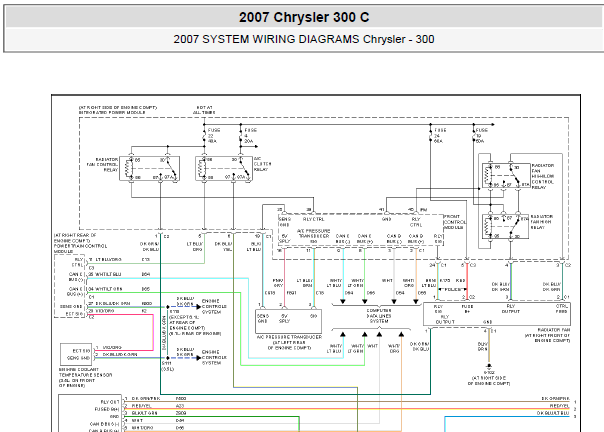Click the '5V SPLY' terminal in the A/C pressure transducer box
604x432 pixels.
pyautogui.click(x=284, y=318)
